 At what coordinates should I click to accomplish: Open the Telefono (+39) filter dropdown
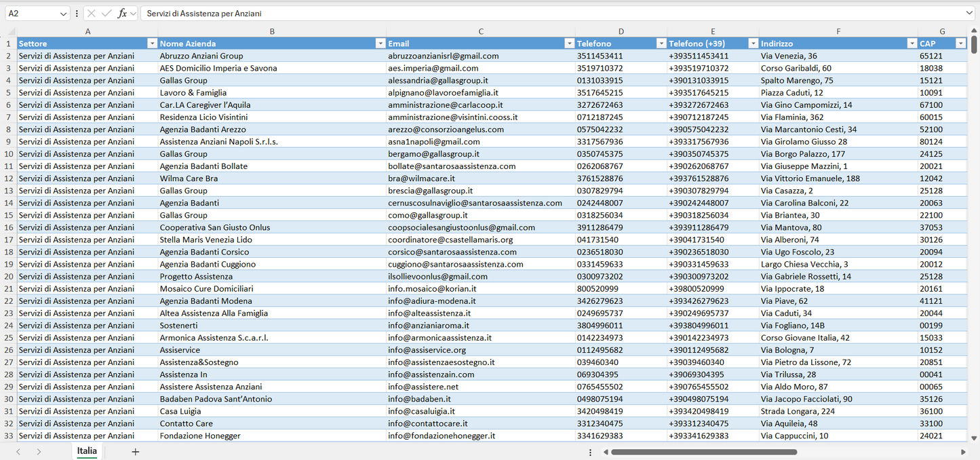click(753, 43)
